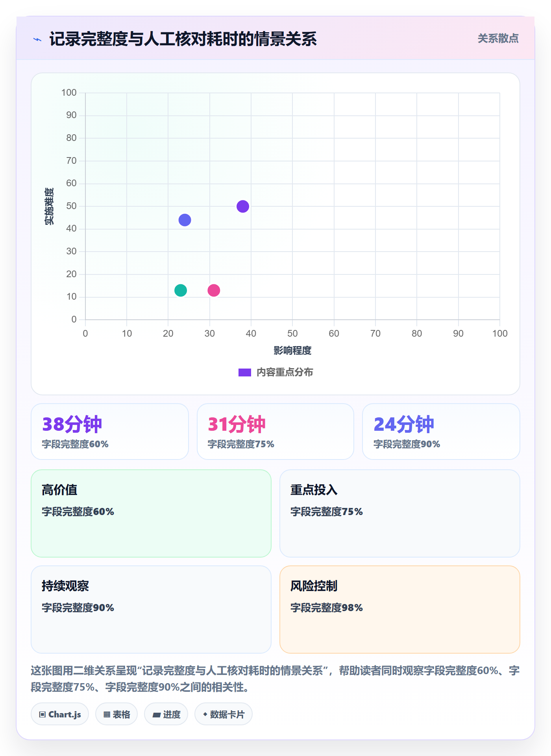The height and width of the screenshot is (756, 551).
Task: Click the 表格 tag chip
Action: pos(116,714)
